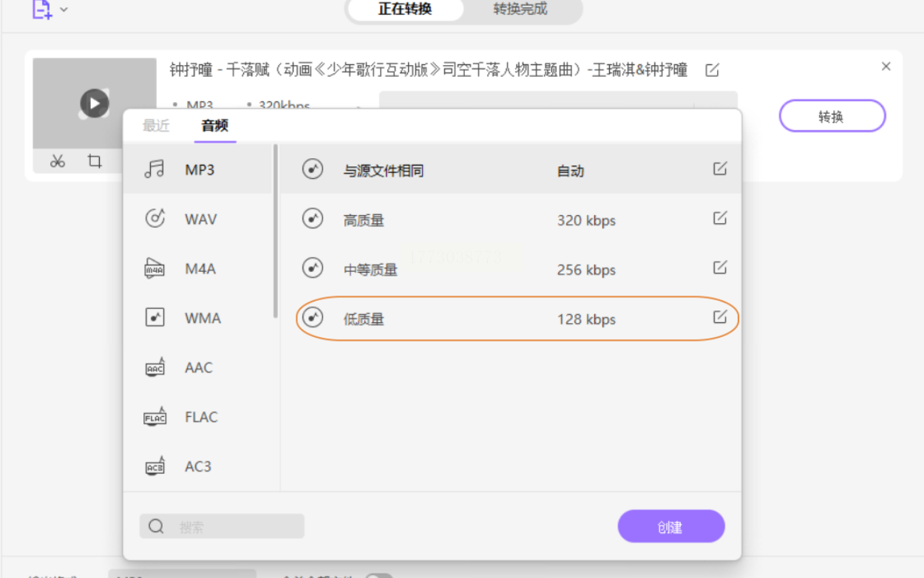
Task: Switch to the 转换完成 tab
Action: coord(520,10)
